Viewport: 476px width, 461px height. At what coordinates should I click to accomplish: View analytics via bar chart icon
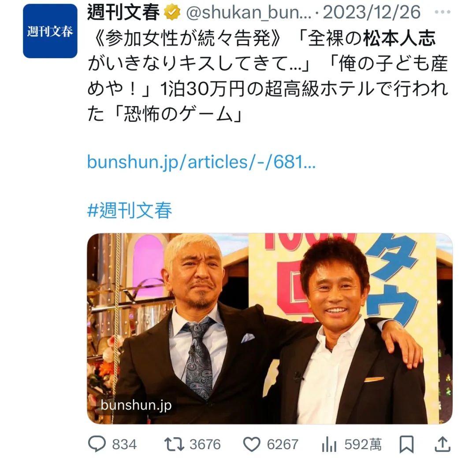329,444
